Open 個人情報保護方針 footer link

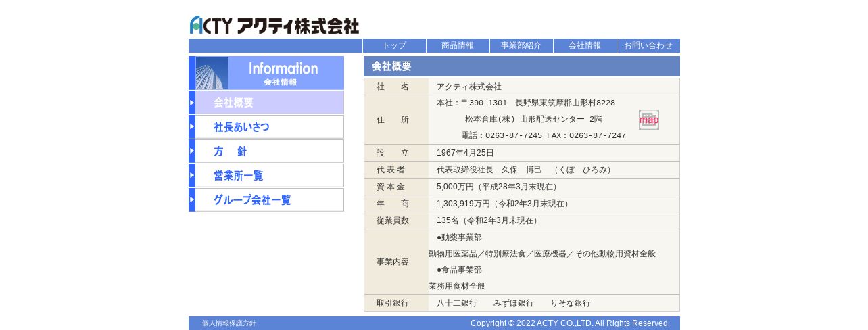pyautogui.click(x=229, y=323)
